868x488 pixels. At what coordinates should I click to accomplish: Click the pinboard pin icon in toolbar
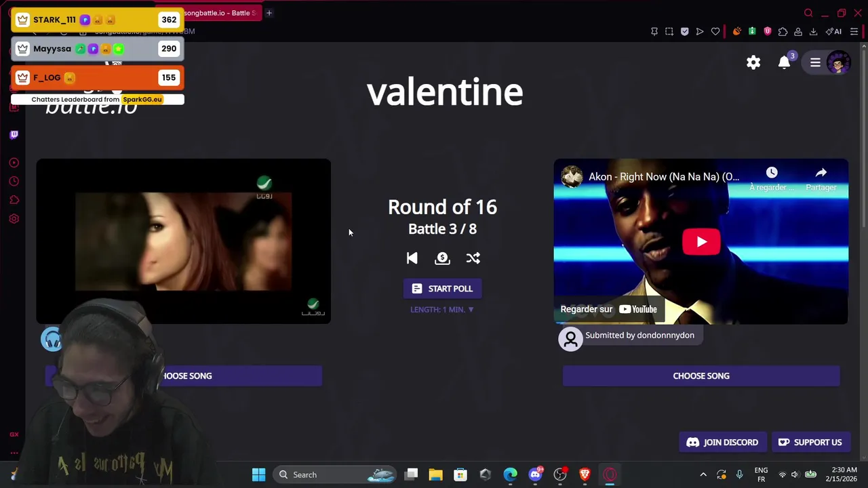[x=654, y=31]
